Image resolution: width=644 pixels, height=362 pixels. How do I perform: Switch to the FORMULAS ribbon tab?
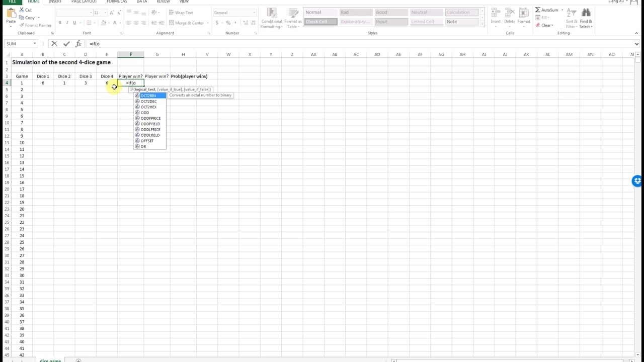coord(117,2)
